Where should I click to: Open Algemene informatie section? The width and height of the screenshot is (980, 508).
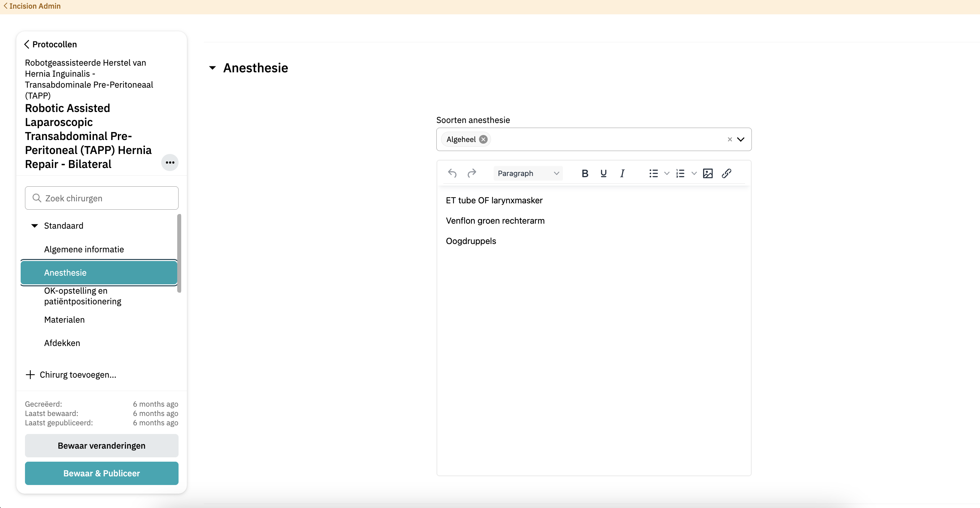(x=84, y=249)
